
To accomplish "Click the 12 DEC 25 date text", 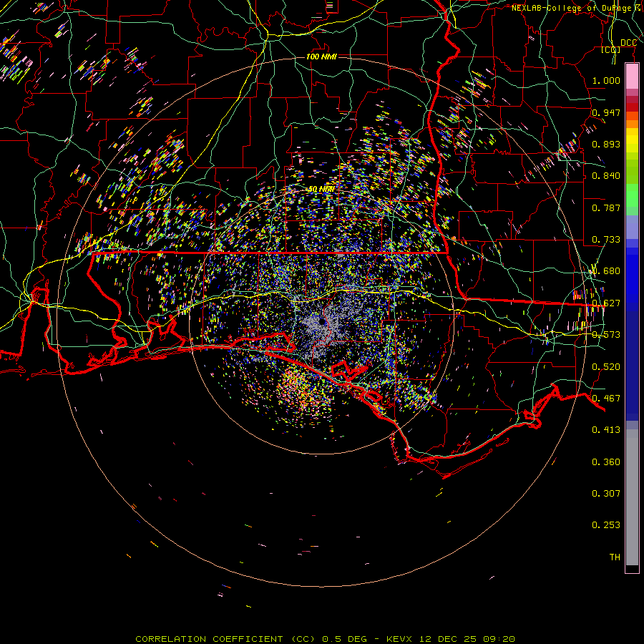I will [448, 639].
